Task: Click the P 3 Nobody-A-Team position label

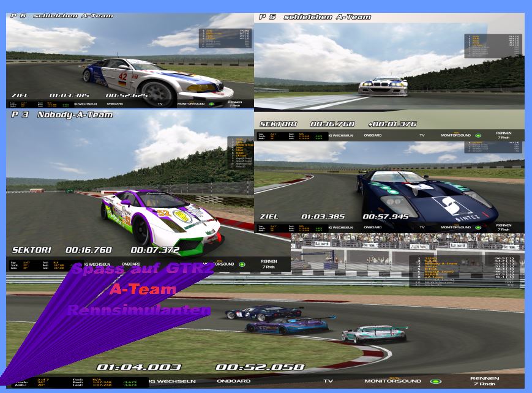Action: pyautogui.click(x=62, y=114)
